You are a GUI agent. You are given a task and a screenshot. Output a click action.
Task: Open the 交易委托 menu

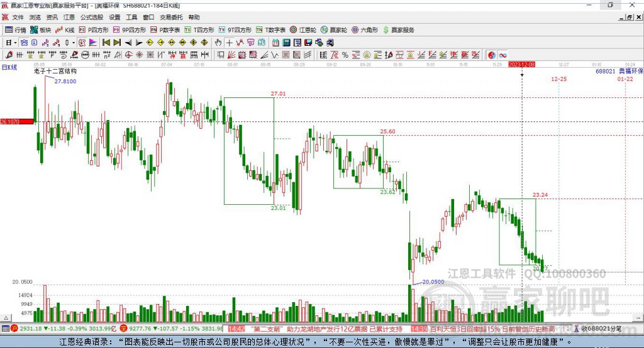(171, 17)
